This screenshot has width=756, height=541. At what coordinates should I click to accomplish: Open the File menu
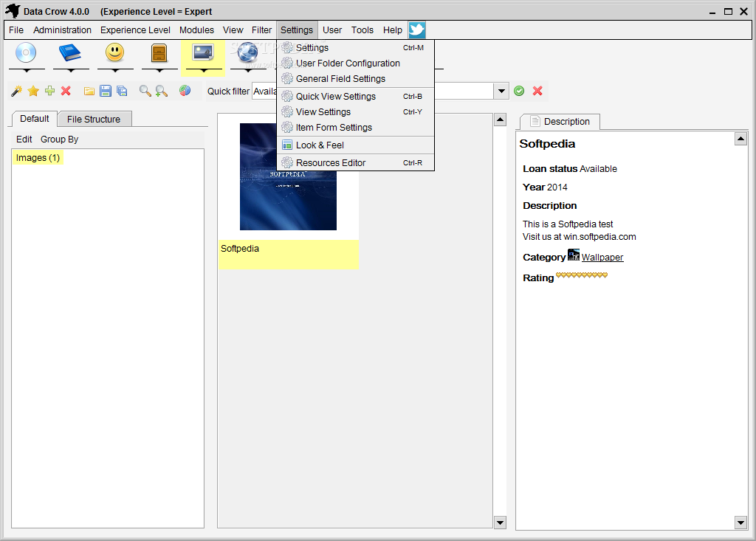coord(16,30)
